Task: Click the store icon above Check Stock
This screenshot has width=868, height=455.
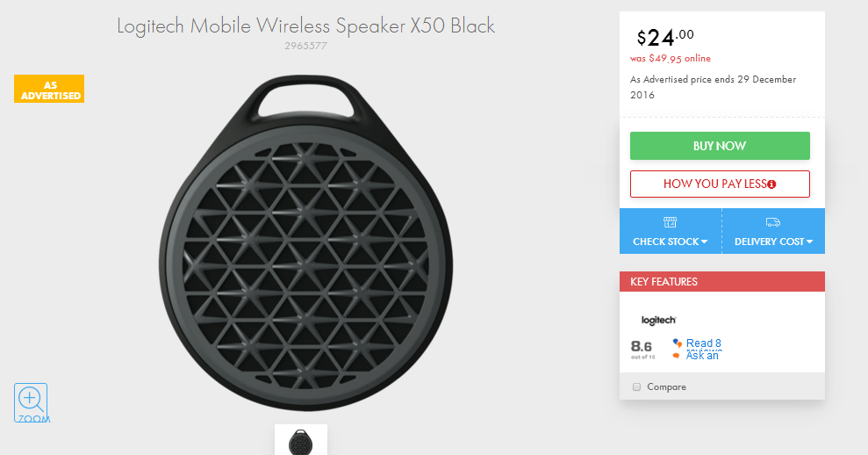Action: [670, 222]
